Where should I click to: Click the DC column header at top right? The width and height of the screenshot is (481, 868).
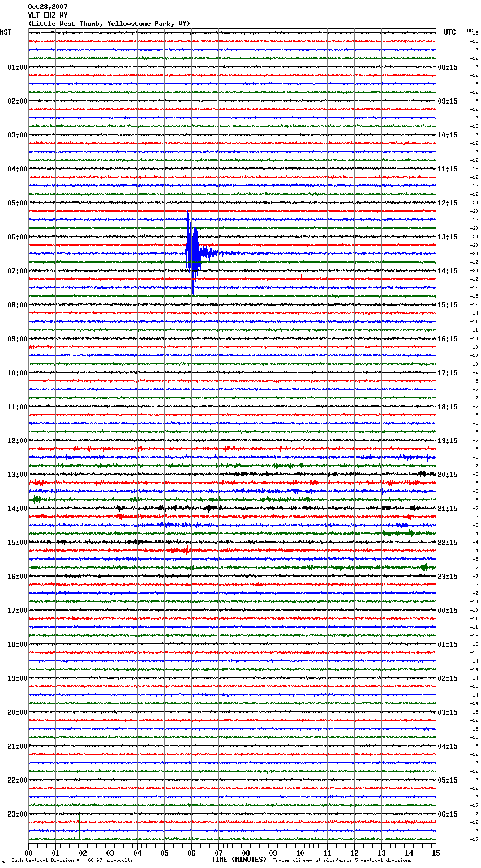click(469, 31)
